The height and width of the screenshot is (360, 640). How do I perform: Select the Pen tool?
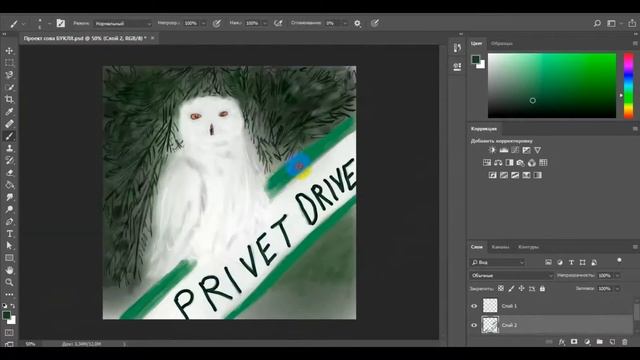pos(9,222)
